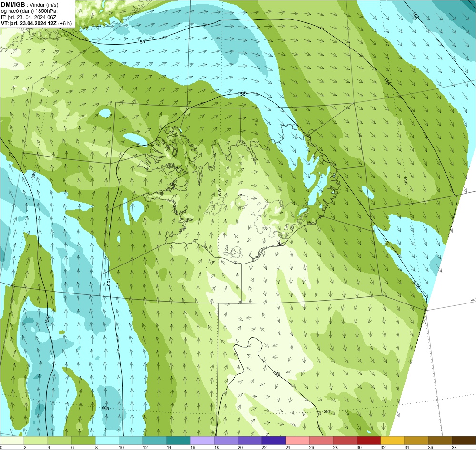Select the legend swatch between 20 and 22
The width and height of the screenshot is (476, 450).
(249, 440)
